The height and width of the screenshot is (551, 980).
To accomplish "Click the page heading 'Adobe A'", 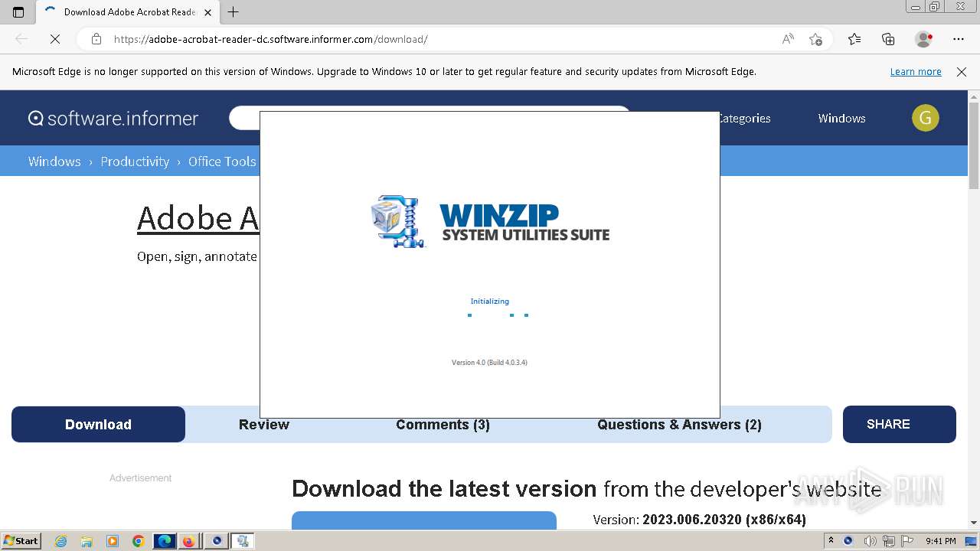I will tap(198, 218).
